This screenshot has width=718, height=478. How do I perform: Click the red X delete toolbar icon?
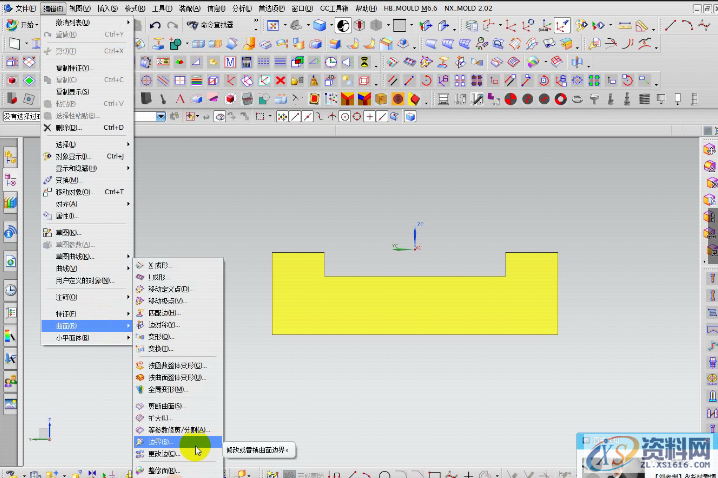[278, 80]
